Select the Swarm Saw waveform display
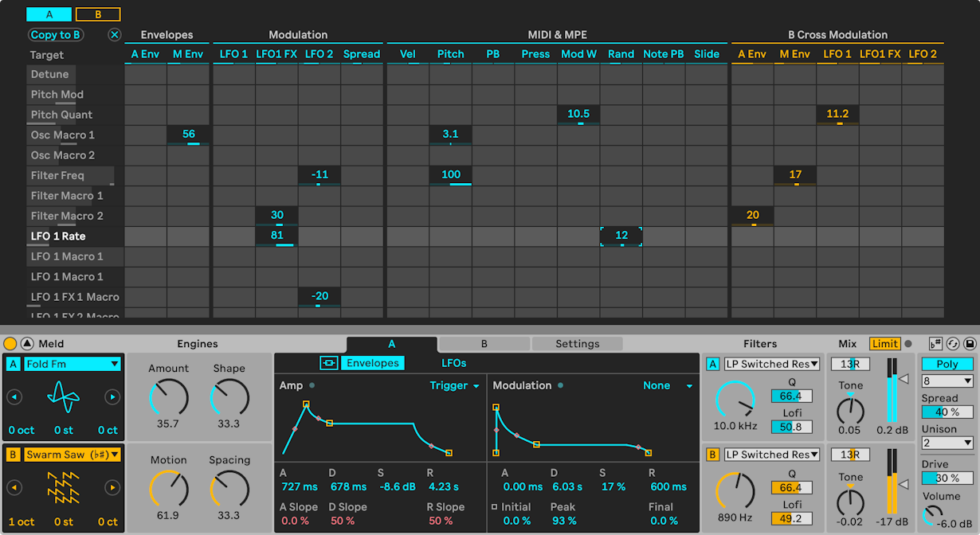 point(62,487)
